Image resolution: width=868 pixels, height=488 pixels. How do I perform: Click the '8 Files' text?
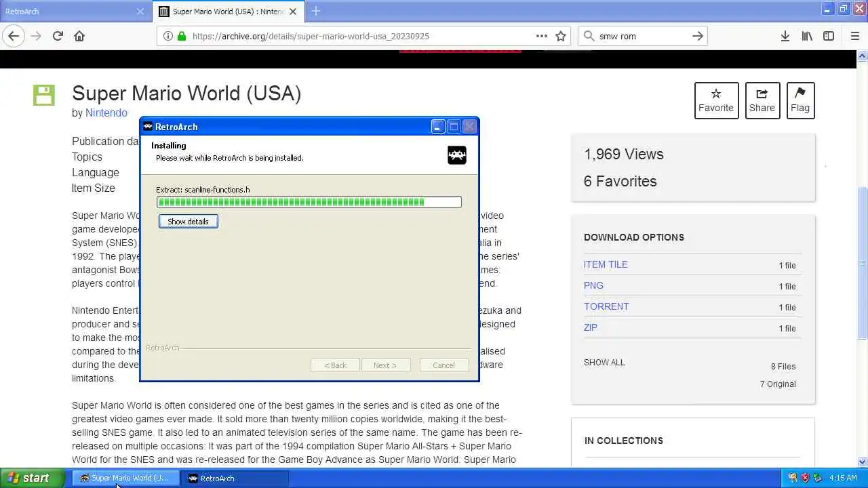tap(783, 367)
